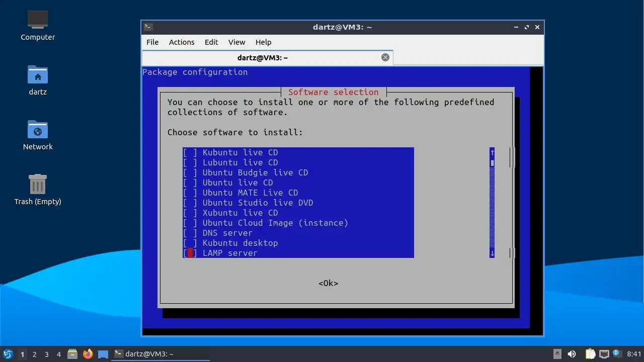The width and height of the screenshot is (644, 362).
Task: Toggle the Xubuntu live CD checkbox
Action: [x=190, y=213]
